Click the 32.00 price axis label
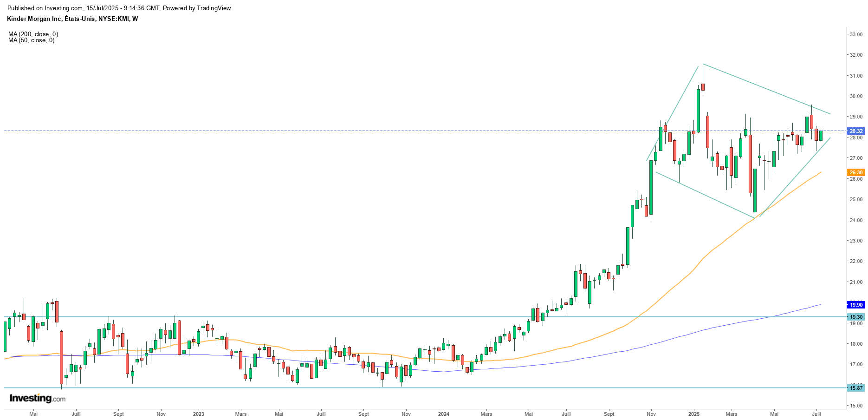This screenshot has width=868, height=420. [856, 55]
